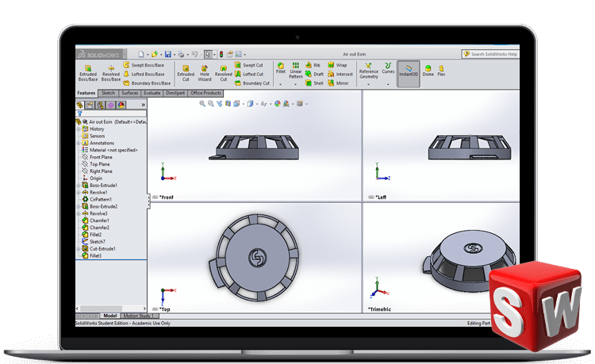The height and width of the screenshot is (364, 595).
Task: Click the feature tree filter field
Action: tap(111, 113)
